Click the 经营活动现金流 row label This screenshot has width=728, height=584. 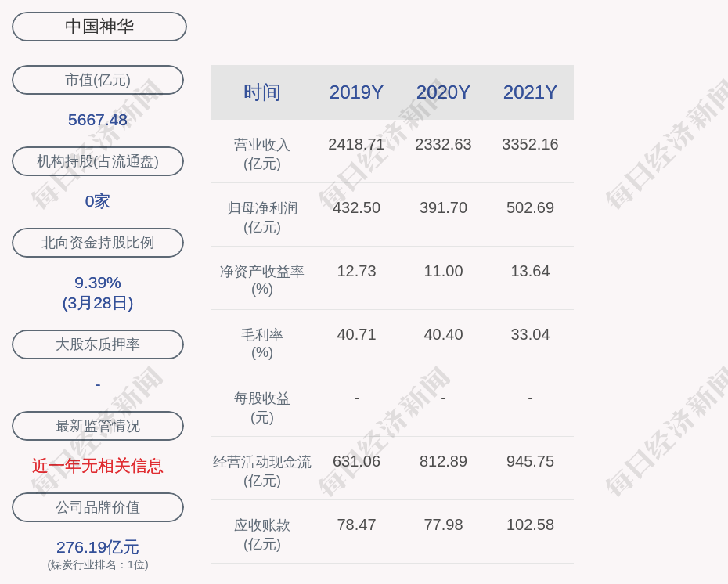pyautogui.click(x=261, y=470)
